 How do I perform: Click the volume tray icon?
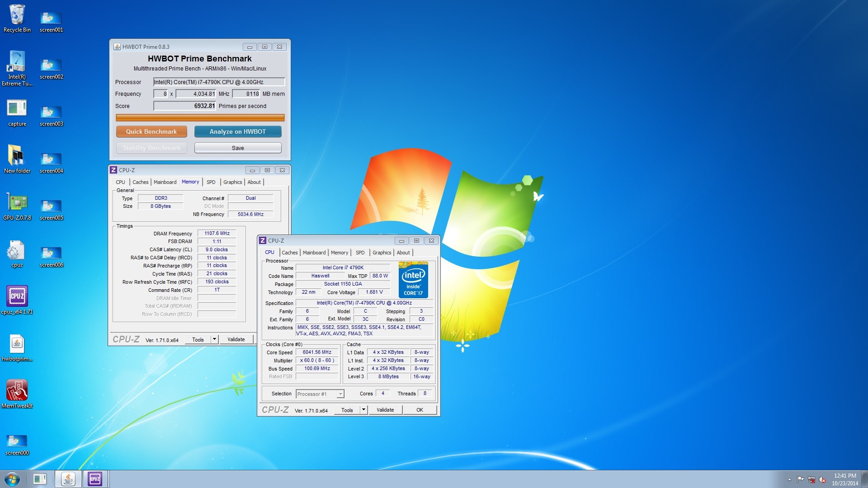[822, 479]
